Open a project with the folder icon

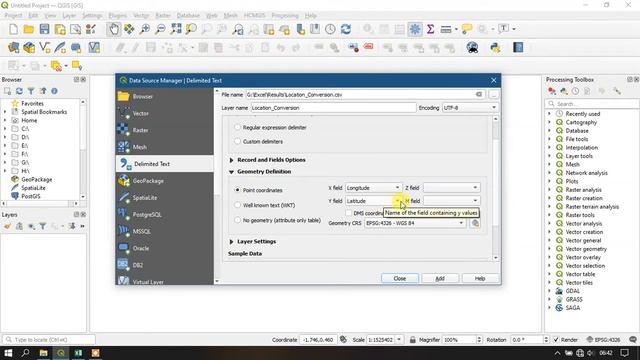29,29
